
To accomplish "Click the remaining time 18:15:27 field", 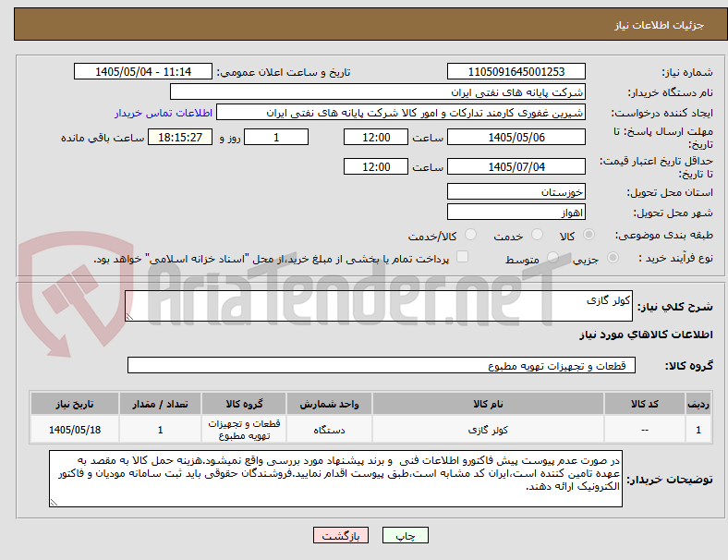I will [x=180, y=138].
